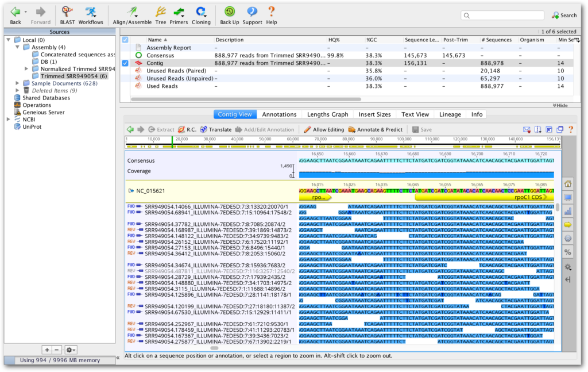Select the Primers tool
Screen dimensions: 588x372
pos(179,11)
